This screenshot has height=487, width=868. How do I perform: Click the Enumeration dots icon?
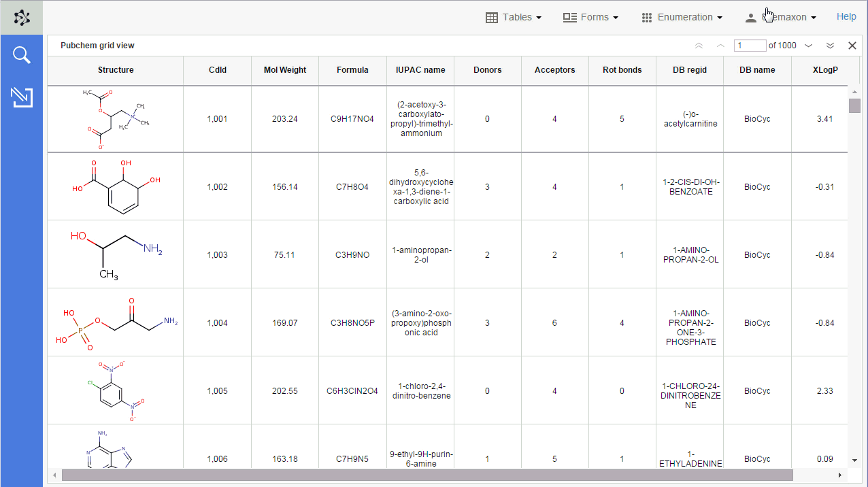(646, 17)
